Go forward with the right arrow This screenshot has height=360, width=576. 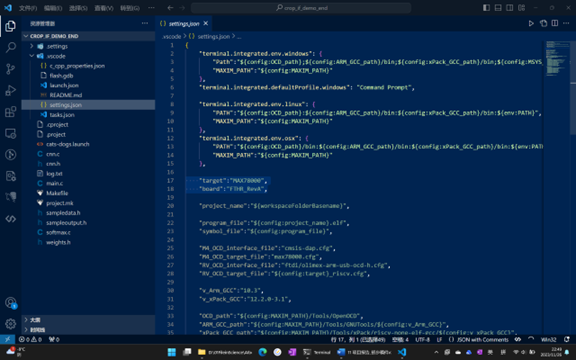[x=182, y=8]
